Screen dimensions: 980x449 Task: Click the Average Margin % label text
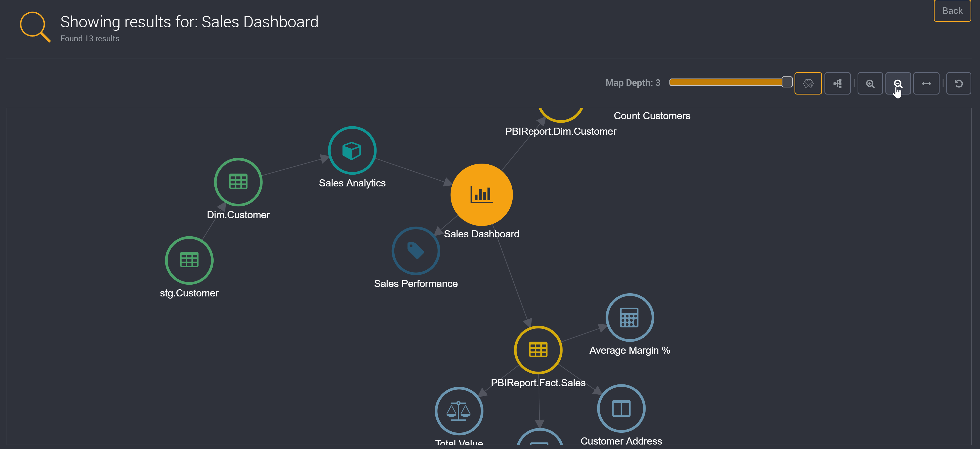pyautogui.click(x=630, y=351)
